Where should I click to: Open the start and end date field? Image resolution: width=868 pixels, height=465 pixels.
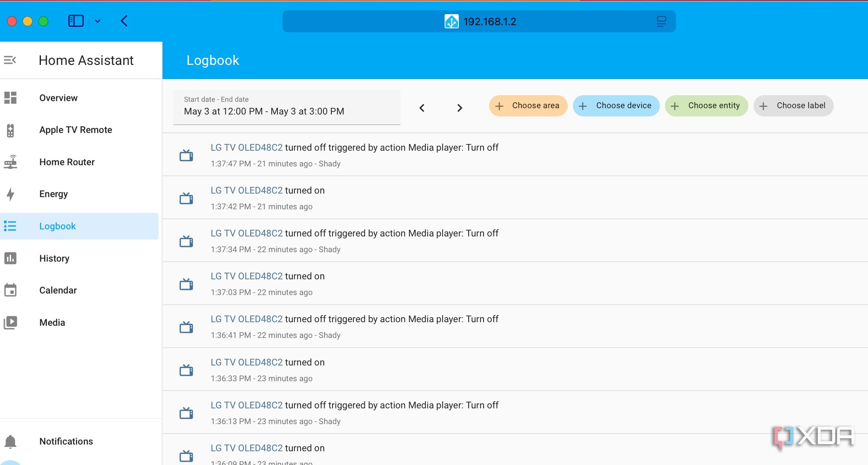click(x=286, y=107)
